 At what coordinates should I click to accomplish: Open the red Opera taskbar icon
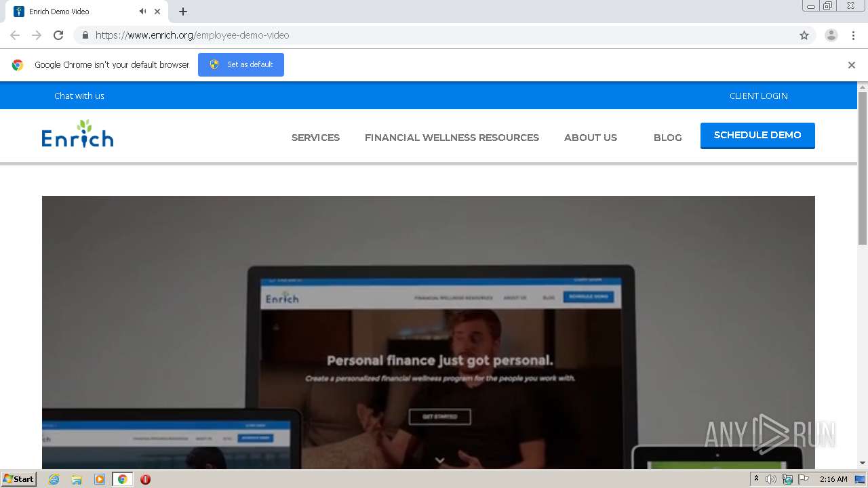click(x=145, y=479)
